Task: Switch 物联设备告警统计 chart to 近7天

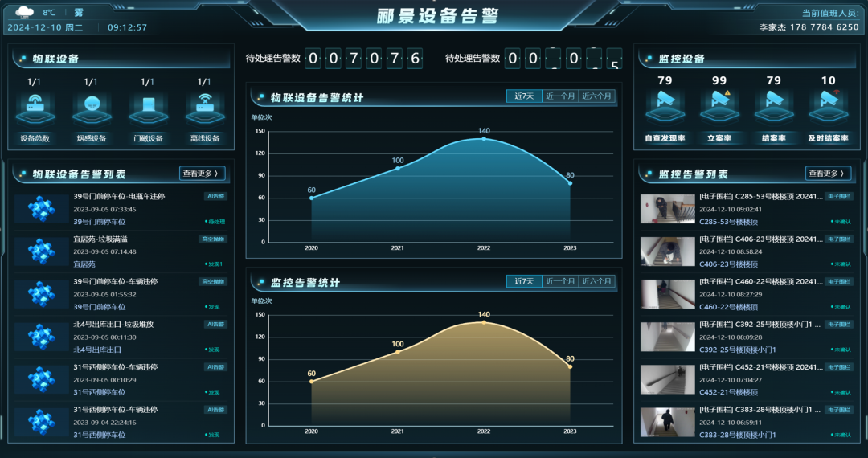Action: pos(524,96)
